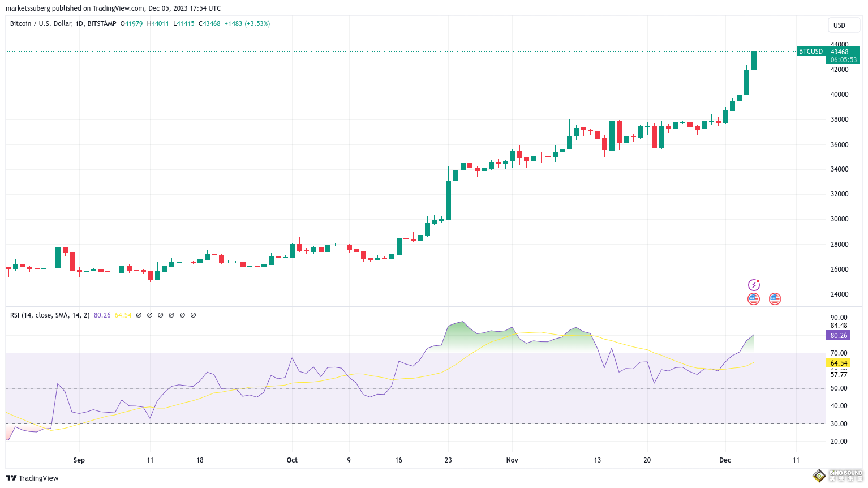Click the yellow 64.54 label on RSI axis
This screenshot has width=868, height=488.
[x=839, y=363]
